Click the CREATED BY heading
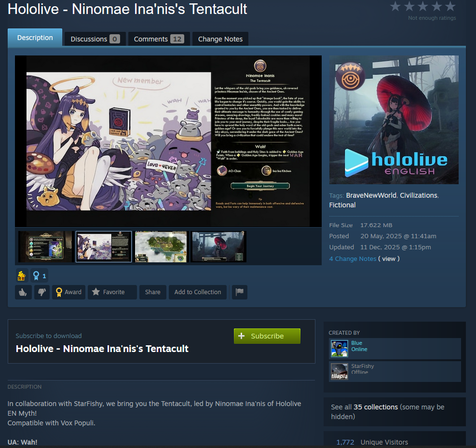476x448 pixels. [344, 333]
